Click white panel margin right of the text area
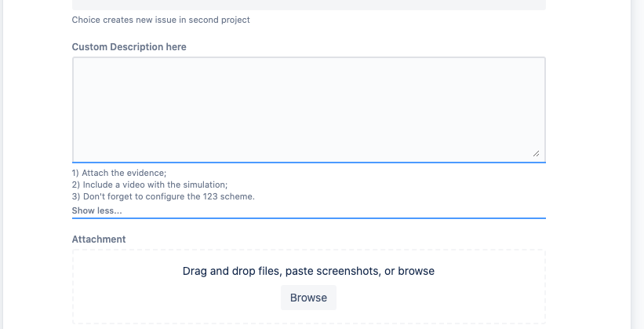644x329 pixels. click(x=587, y=108)
